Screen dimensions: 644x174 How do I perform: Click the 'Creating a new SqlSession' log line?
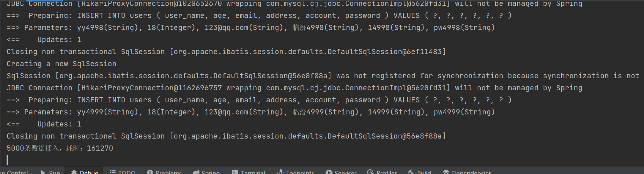tap(61, 64)
